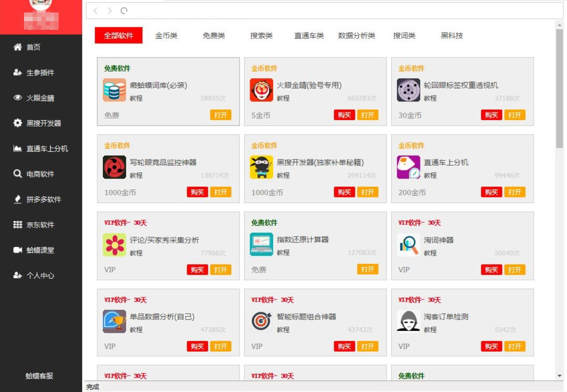Image resolution: width=567 pixels, height=392 pixels.
Task: Switch to the 金币类 tab
Action: click(166, 36)
